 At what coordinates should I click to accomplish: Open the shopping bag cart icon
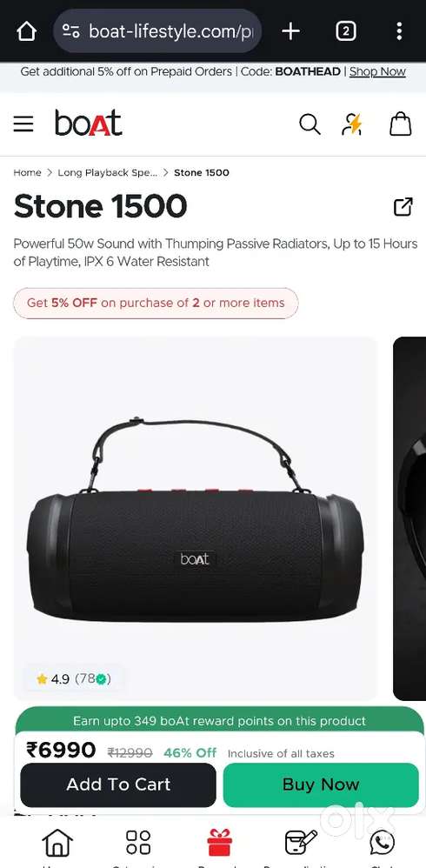[x=401, y=124]
